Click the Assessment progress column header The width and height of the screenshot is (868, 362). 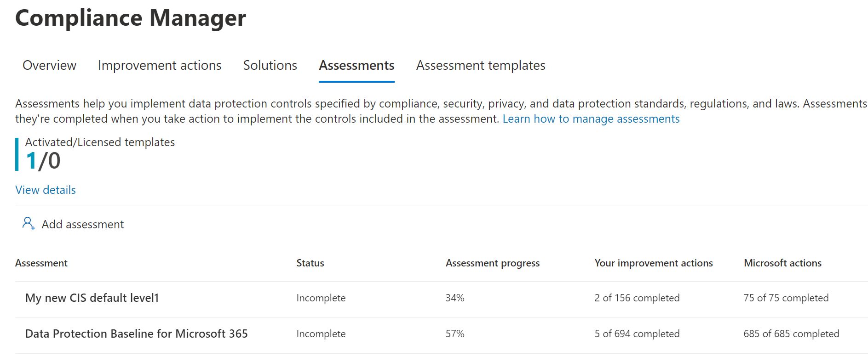(492, 263)
